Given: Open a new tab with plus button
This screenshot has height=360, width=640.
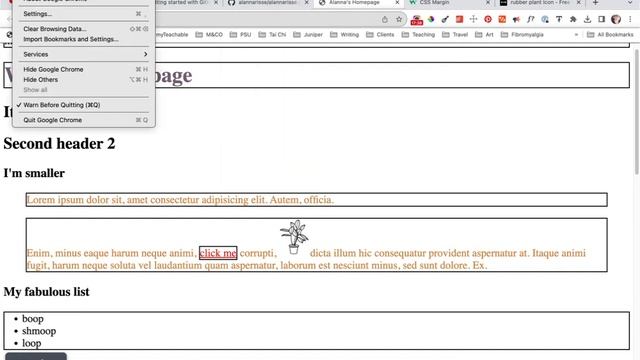Looking at the screenshot, I should coord(595,3).
